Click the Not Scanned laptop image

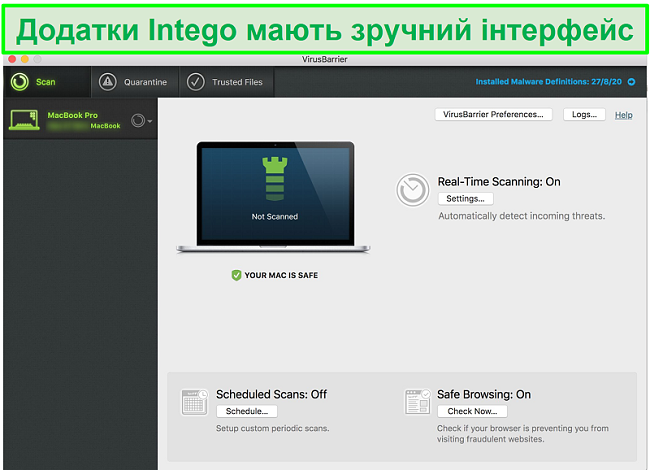pos(274,197)
